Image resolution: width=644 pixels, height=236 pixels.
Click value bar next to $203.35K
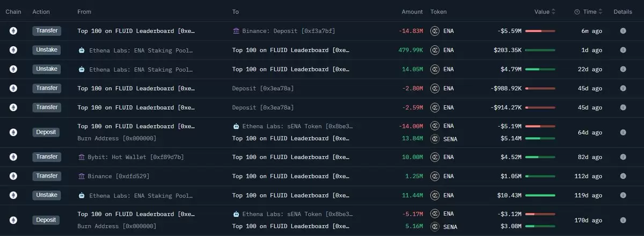click(x=540, y=50)
